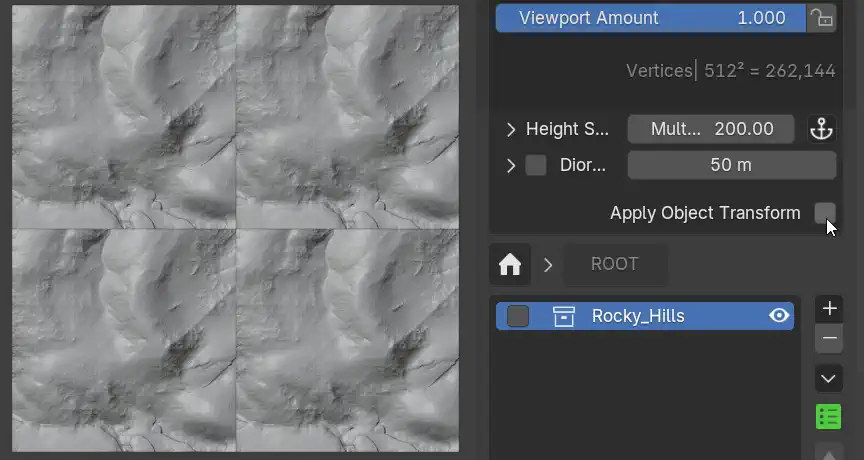Remove the layer with the minus button
864x460 pixels.
point(829,339)
